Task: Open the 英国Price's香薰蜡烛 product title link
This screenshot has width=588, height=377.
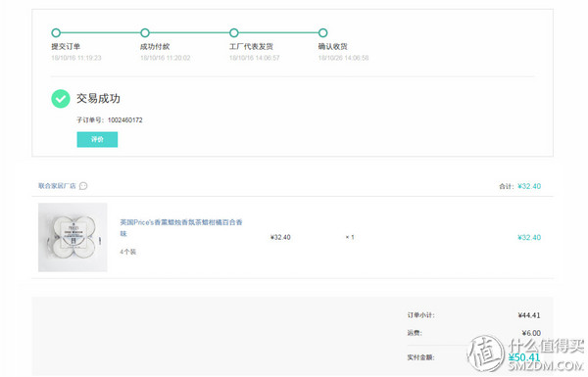Action: click(181, 227)
